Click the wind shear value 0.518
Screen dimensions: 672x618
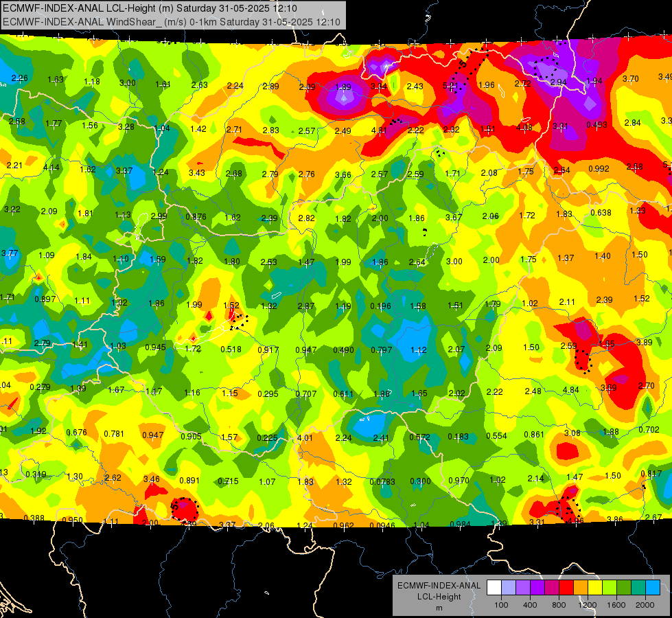click(231, 349)
